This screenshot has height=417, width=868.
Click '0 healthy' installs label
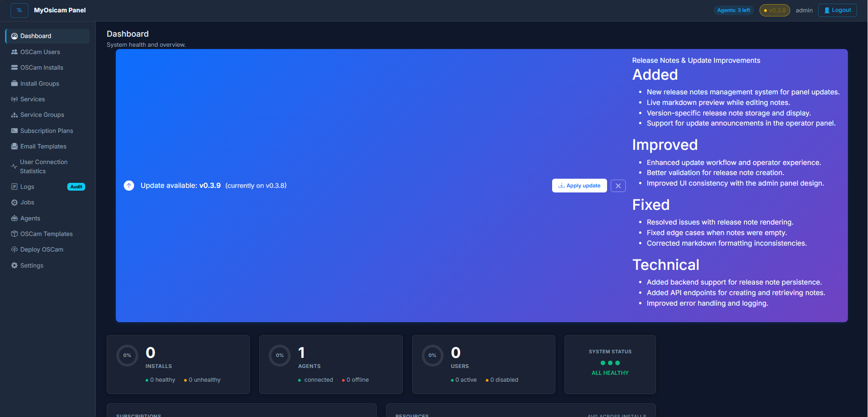160,380
